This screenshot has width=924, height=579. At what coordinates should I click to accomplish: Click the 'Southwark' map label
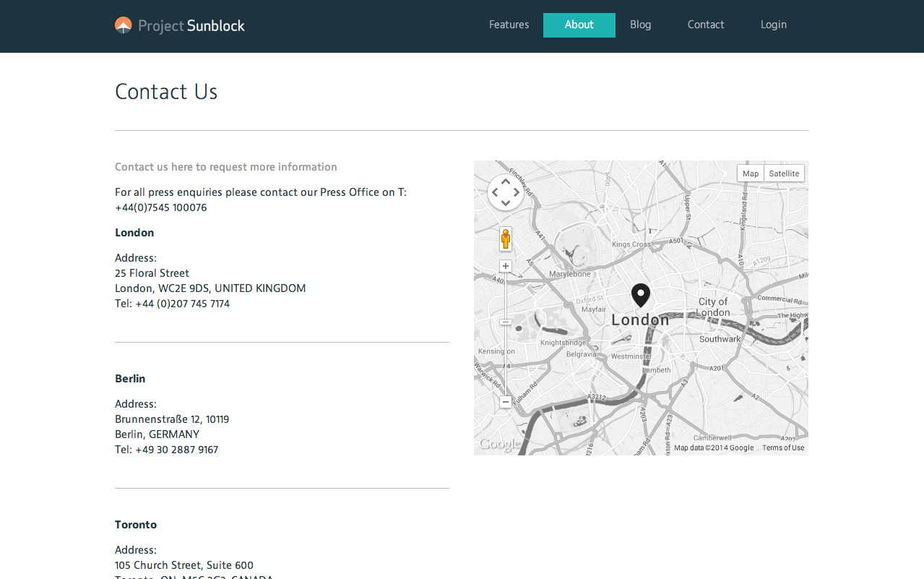tap(720, 339)
